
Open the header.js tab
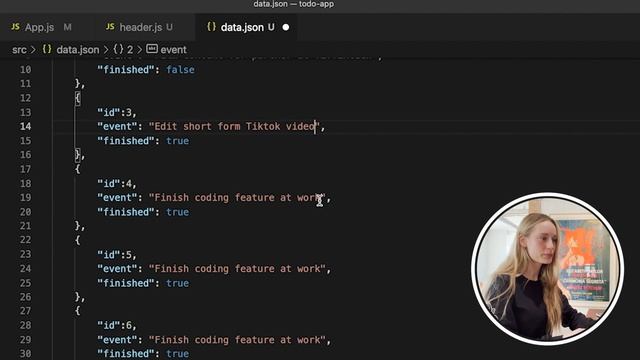(140, 27)
